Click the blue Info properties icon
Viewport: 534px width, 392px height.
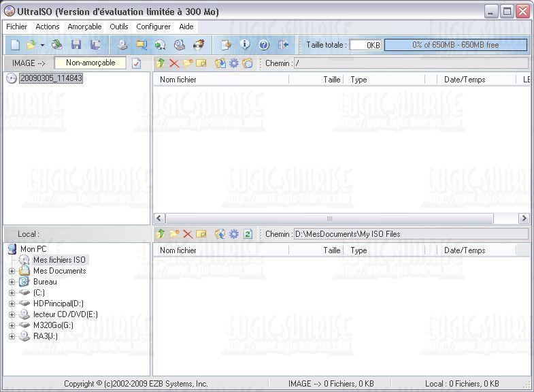tap(245, 45)
